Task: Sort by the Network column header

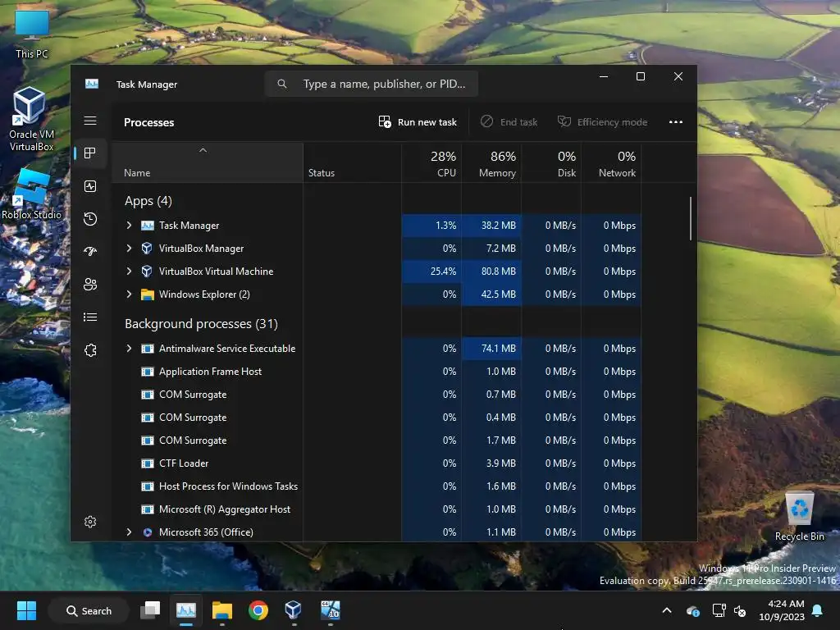Action: [x=612, y=163]
